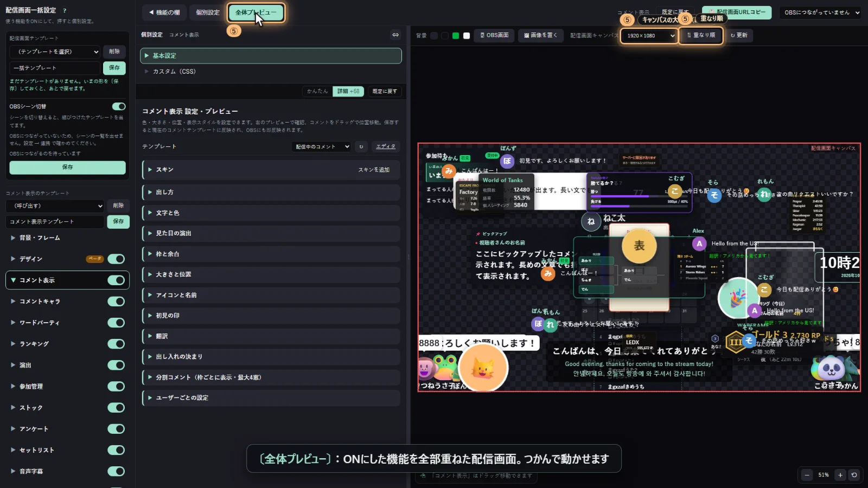Toggle the ランキング feature switch

pos(116,344)
